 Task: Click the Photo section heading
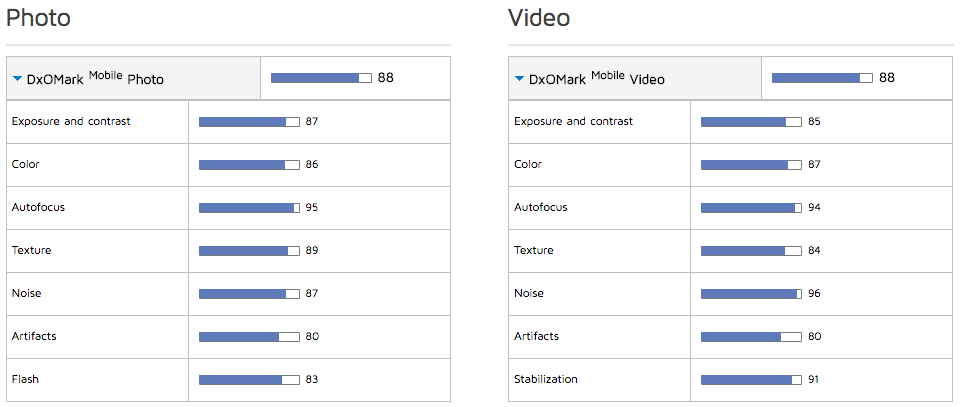click(x=38, y=17)
